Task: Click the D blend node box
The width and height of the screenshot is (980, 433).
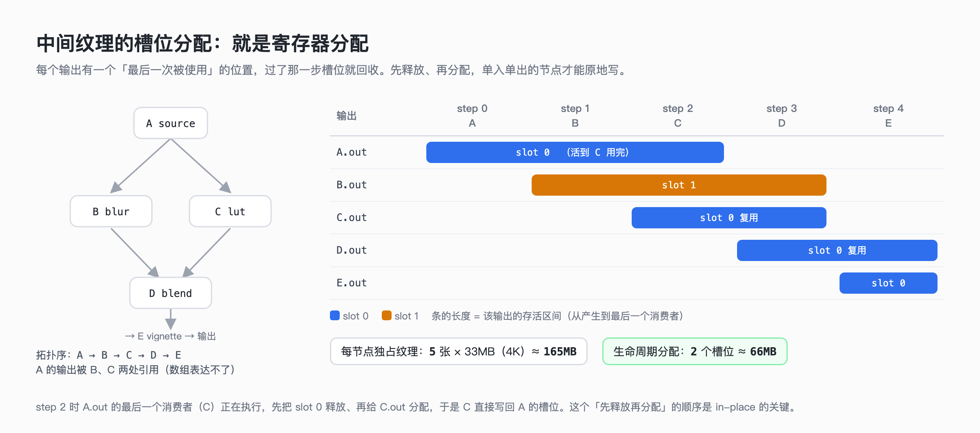Action: (x=171, y=293)
